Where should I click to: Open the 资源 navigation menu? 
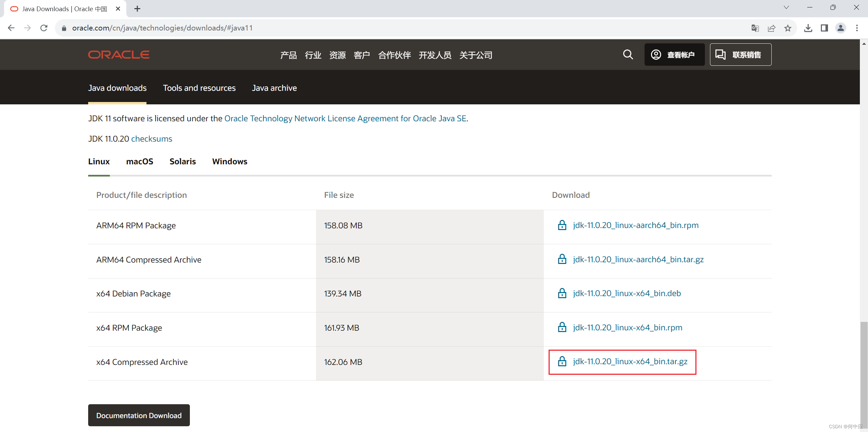[337, 55]
